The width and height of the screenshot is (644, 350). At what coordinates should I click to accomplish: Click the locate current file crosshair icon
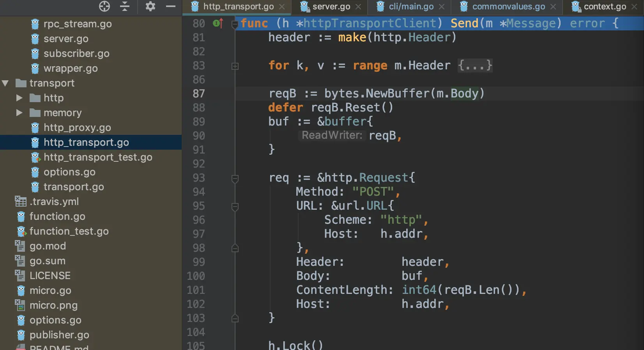(104, 6)
